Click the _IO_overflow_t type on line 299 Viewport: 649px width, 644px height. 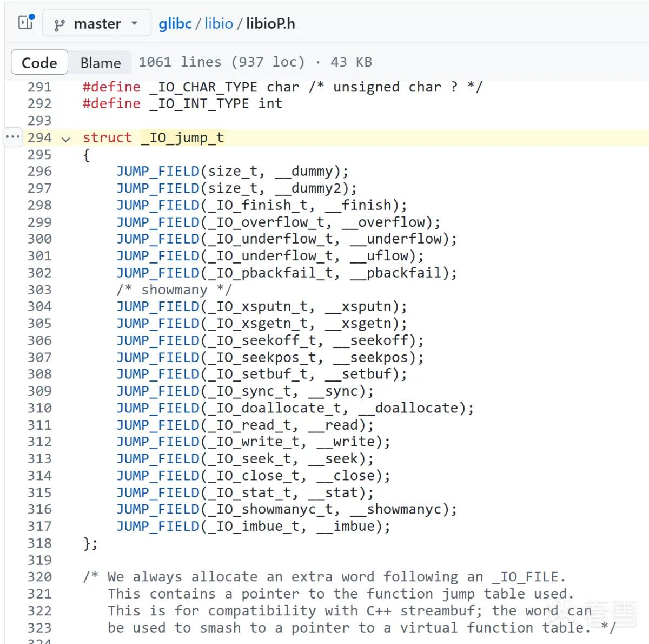pyautogui.click(x=266, y=222)
